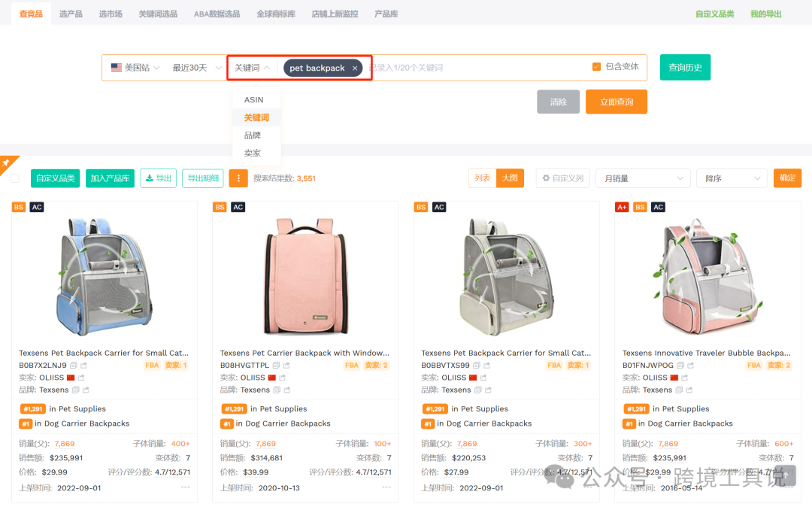Open seller OLIISS link icon on B0BBVTXS99 card
Viewport: 812px width, 510px height.
(x=483, y=378)
